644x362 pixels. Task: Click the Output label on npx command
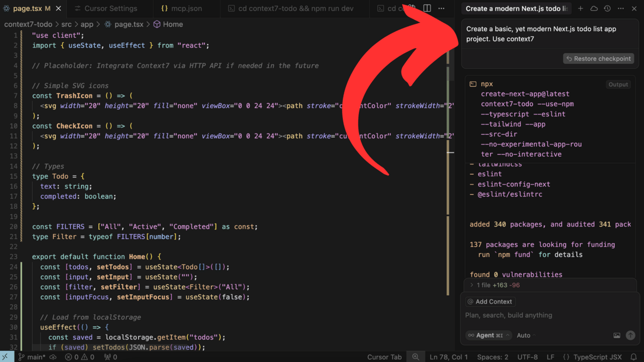tap(618, 85)
